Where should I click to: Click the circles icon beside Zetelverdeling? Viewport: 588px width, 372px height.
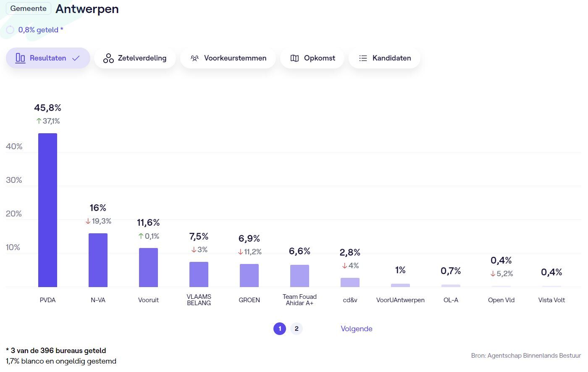click(x=108, y=58)
